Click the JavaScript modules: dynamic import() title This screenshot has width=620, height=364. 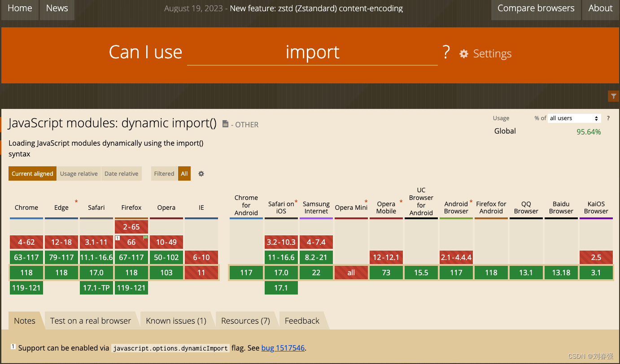click(x=113, y=123)
